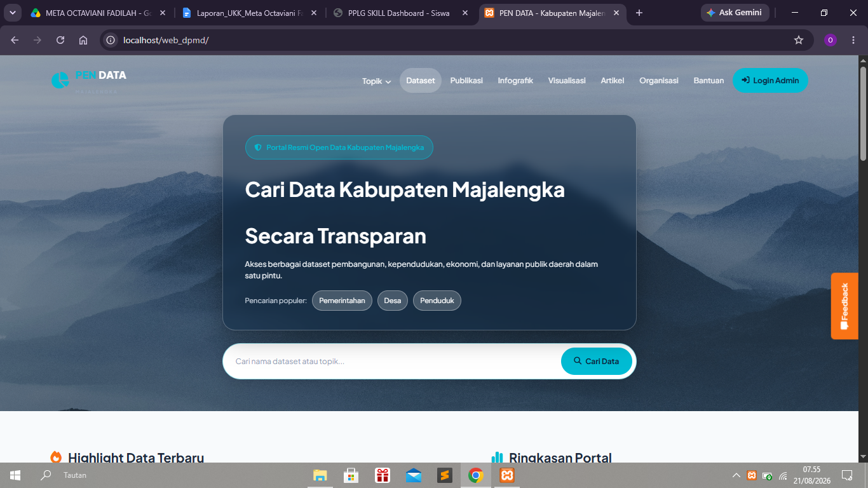The height and width of the screenshot is (488, 868).
Task: Go back with the browser back arrow
Action: pos(15,40)
